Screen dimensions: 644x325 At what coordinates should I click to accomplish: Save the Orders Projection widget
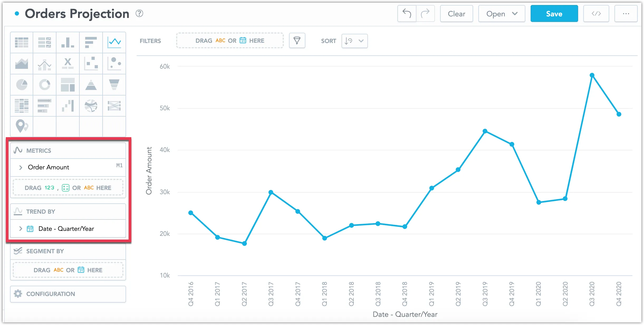[x=554, y=13]
